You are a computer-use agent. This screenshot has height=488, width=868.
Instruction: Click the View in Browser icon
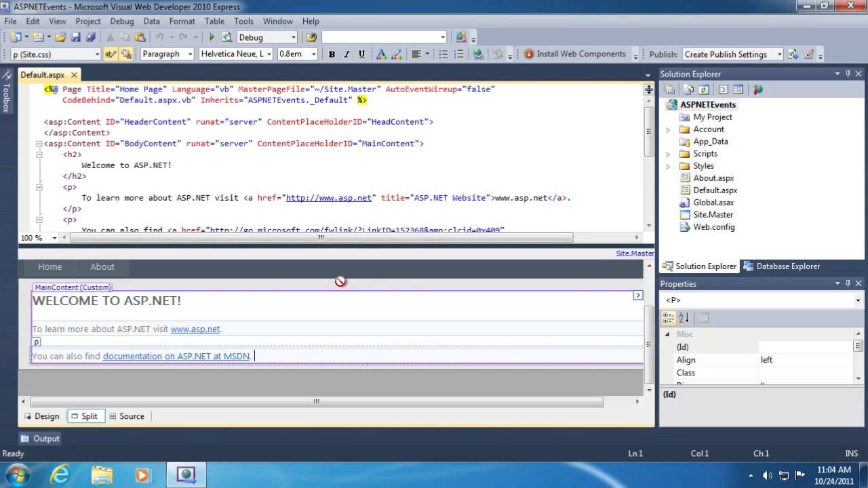pyautogui.click(x=226, y=37)
